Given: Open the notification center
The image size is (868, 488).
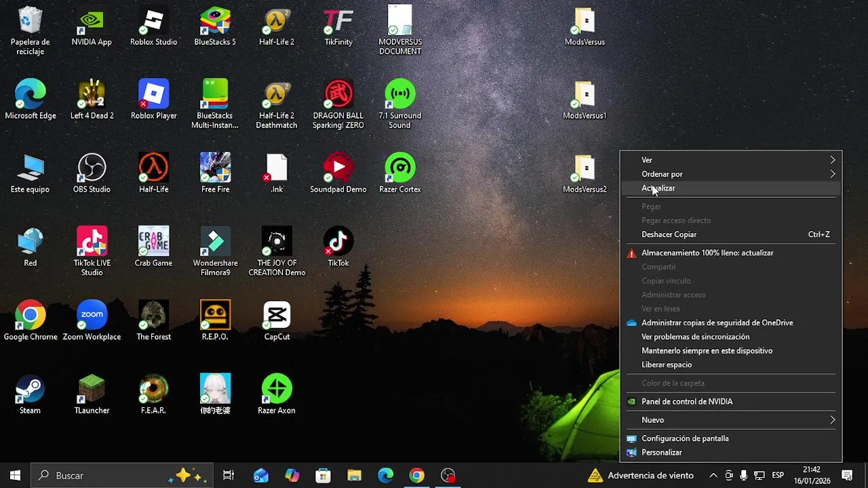Looking at the screenshot, I should [x=847, y=476].
